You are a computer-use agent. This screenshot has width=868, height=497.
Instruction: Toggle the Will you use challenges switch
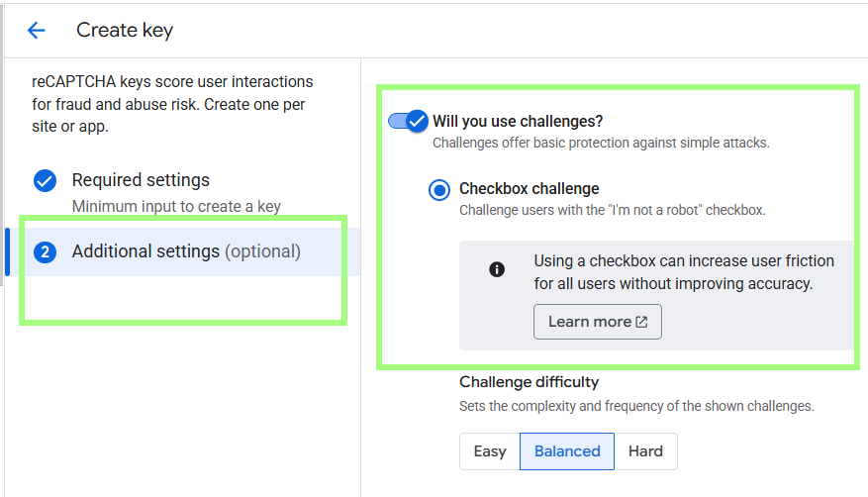[409, 121]
